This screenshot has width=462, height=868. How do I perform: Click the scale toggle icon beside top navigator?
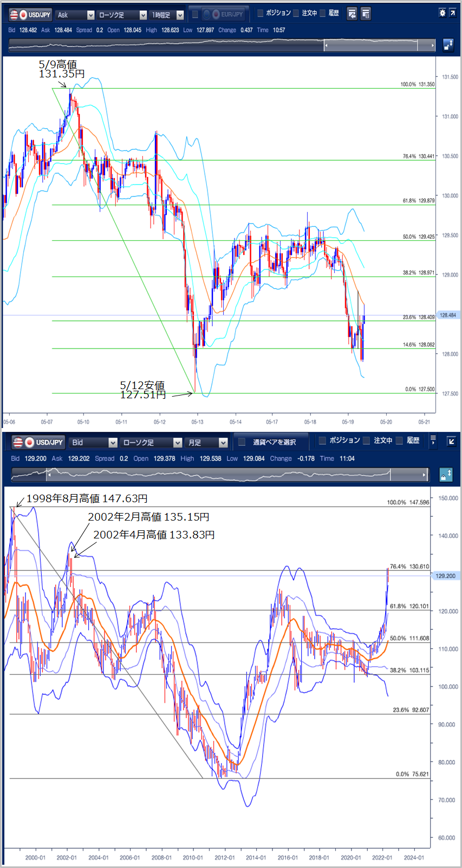(448, 45)
